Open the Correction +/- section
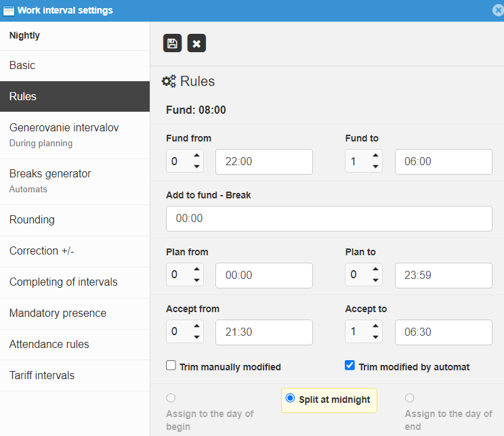504x436 pixels. point(75,251)
